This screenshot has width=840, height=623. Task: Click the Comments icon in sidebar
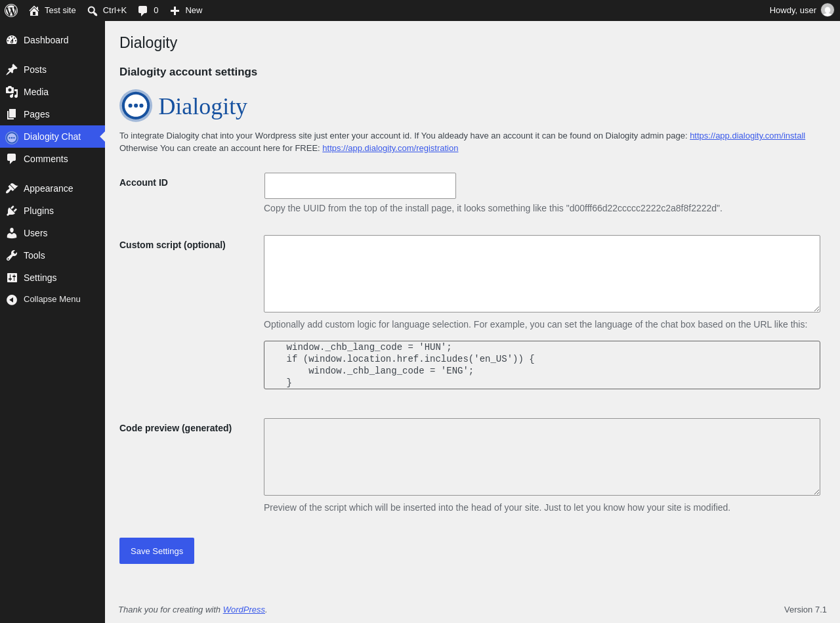click(12, 159)
